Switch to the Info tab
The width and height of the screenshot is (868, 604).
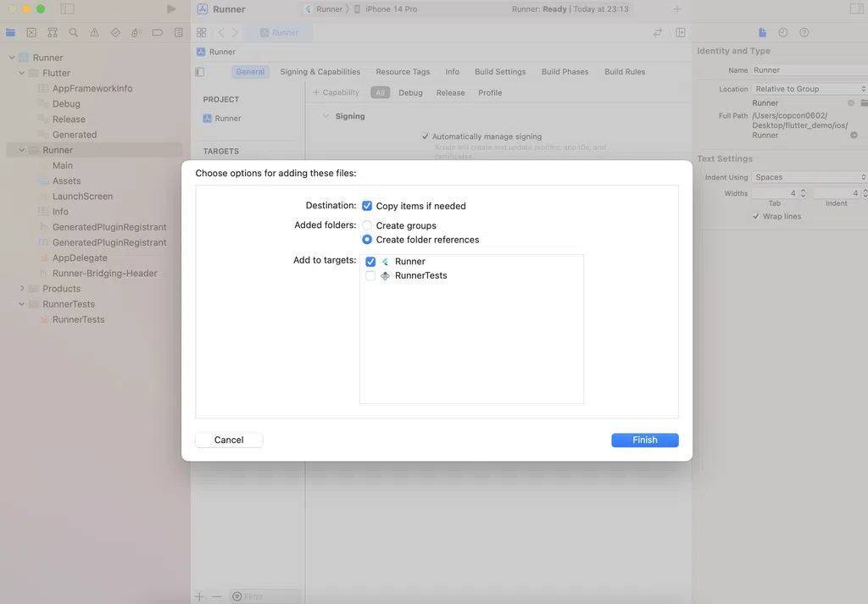(x=453, y=72)
